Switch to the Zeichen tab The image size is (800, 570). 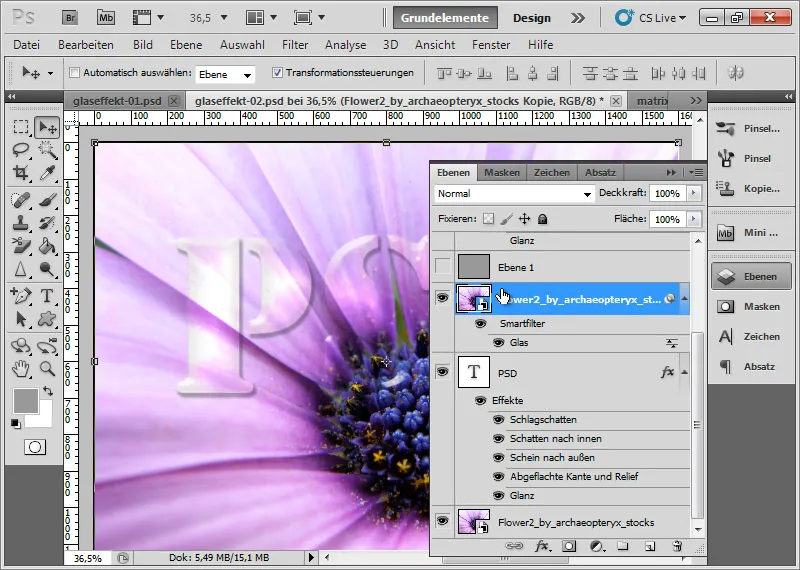point(552,172)
